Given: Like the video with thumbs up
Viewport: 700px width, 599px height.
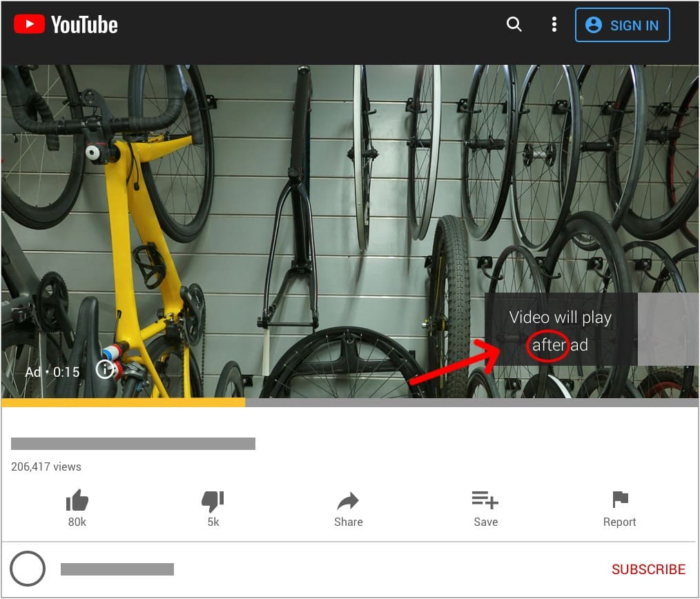Looking at the screenshot, I should 77,501.
